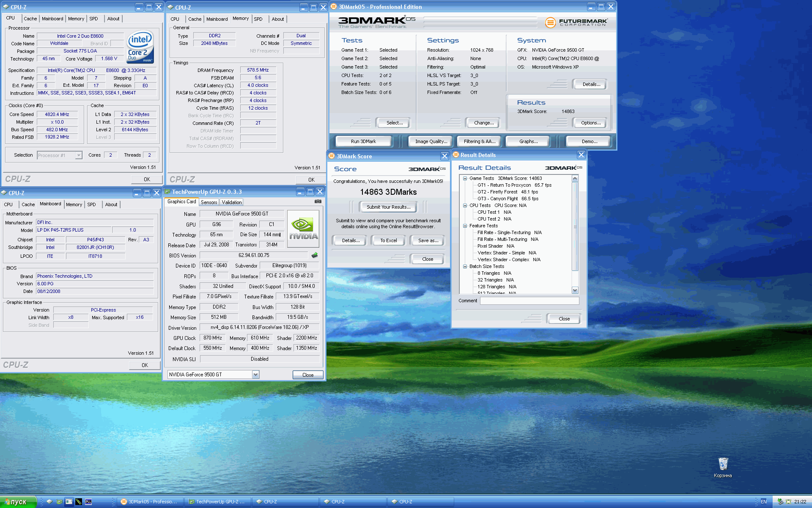Open the Start (пуск) menu
Viewport: 812px width, 508px height.
tap(18, 502)
